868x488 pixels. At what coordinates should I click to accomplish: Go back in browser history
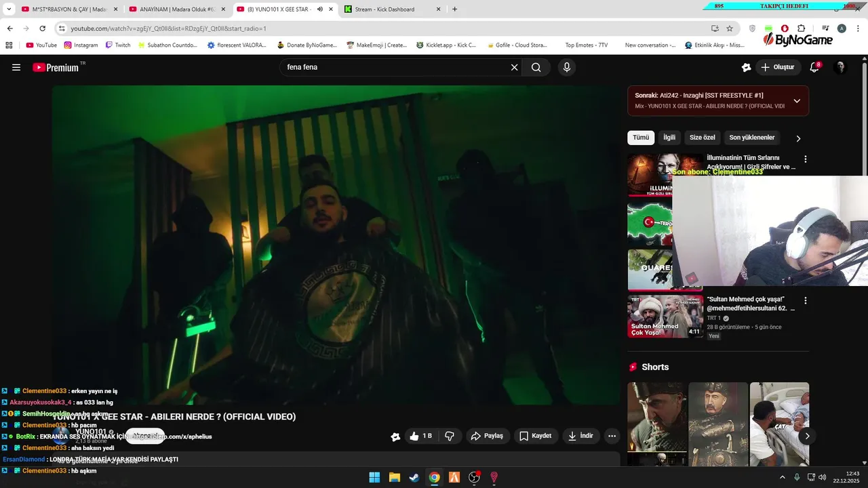click(x=9, y=28)
